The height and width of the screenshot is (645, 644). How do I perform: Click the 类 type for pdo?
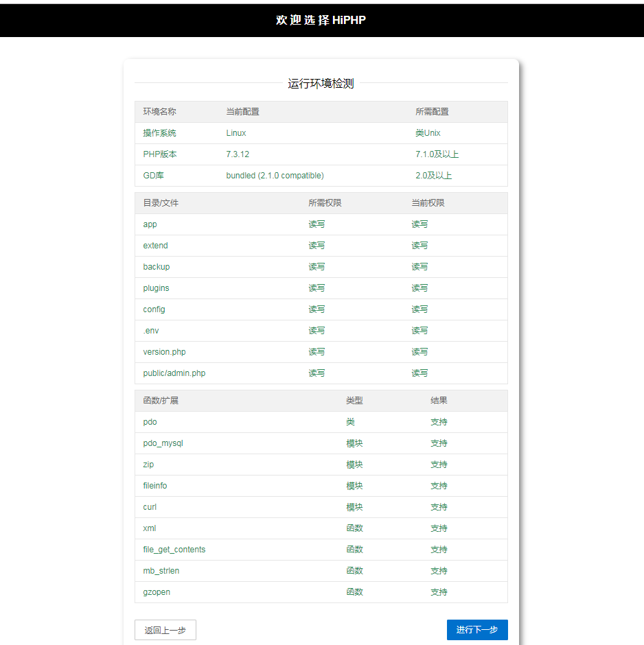(350, 422)
